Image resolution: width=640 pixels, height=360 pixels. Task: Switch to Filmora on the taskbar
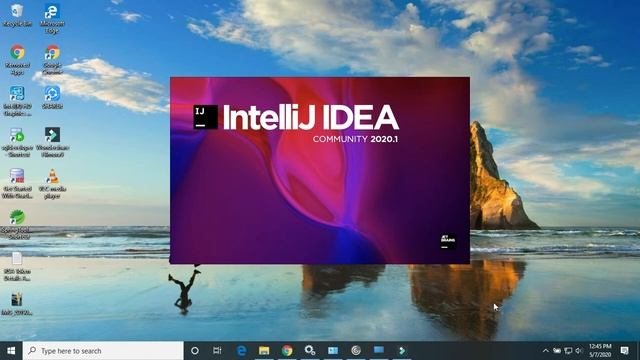click(x=402, y=351)
